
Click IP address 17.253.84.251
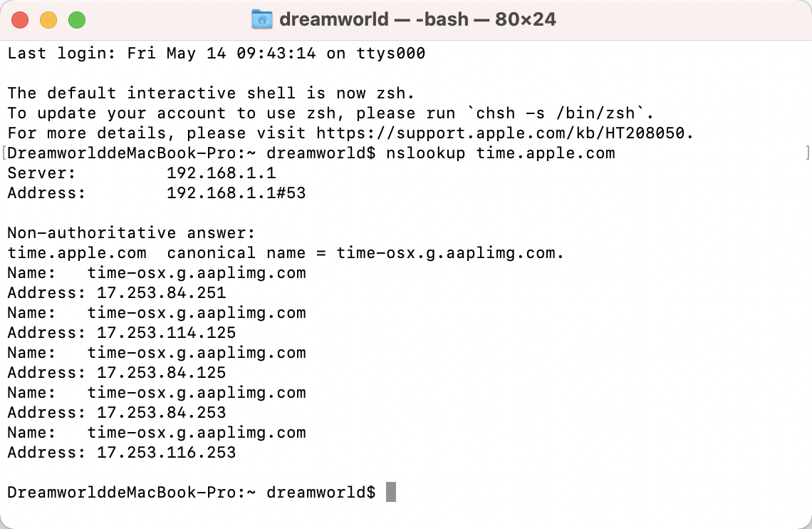[161, 292]
